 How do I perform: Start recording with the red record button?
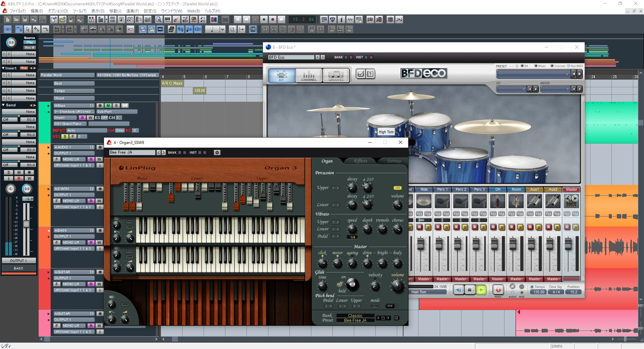pyautogui.click(x=273, y=19)
